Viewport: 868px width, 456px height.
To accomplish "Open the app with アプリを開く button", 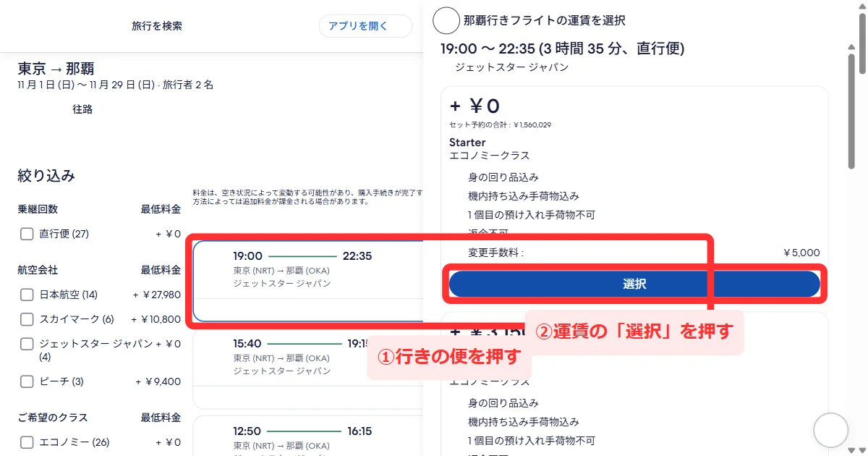I will (x=365, y=26).
